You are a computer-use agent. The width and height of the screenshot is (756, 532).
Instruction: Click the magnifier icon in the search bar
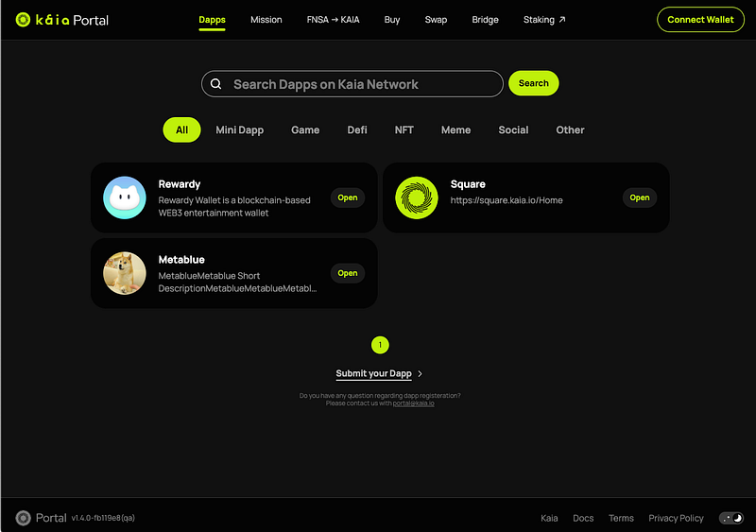[216, 84]
